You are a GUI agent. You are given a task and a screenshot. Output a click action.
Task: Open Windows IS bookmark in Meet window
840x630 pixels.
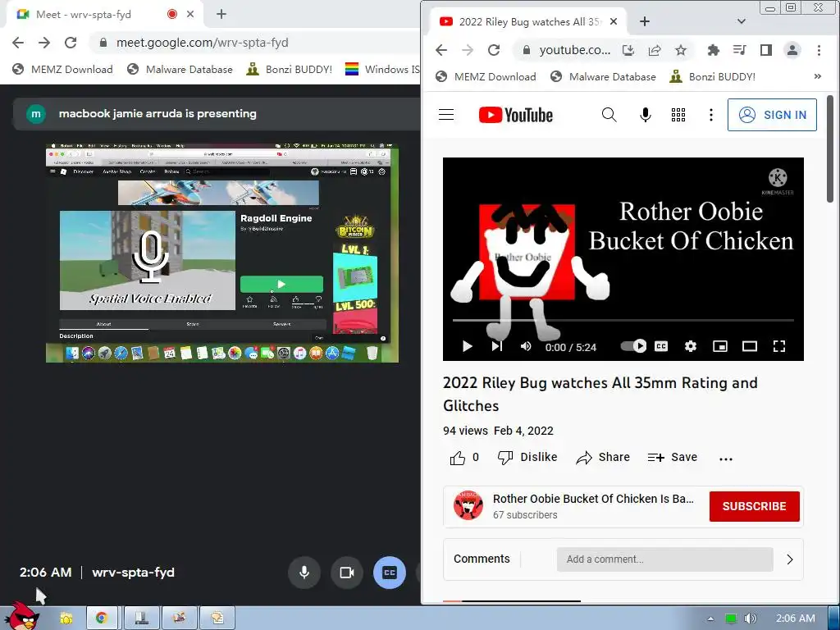(x=382, y=69)
